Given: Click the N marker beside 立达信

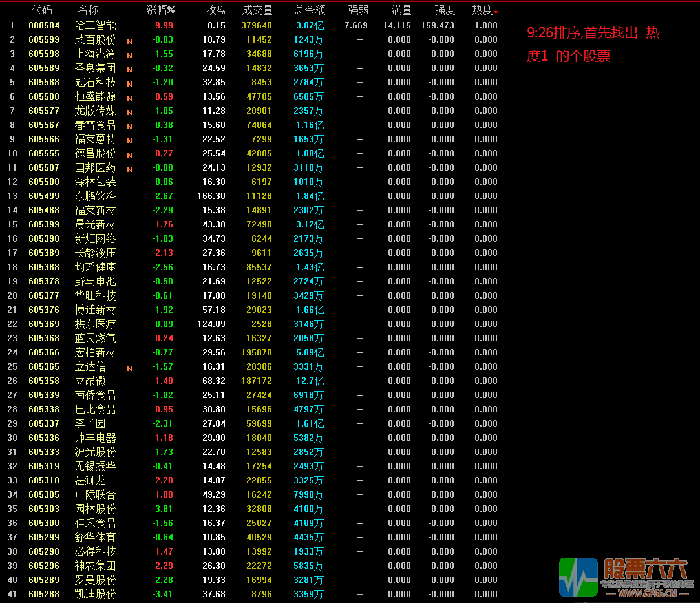Looking at the screenshot, I should point(129,368).
